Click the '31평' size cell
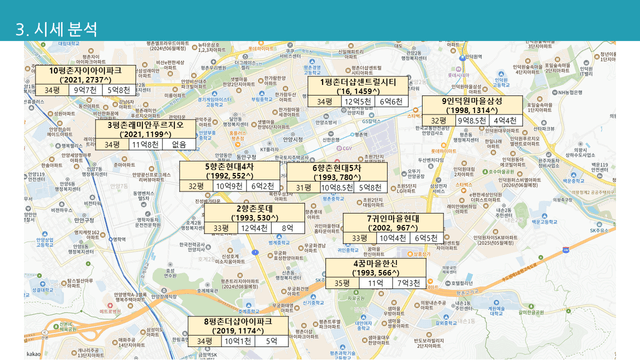The image size is (640, 360). [303, 187]
